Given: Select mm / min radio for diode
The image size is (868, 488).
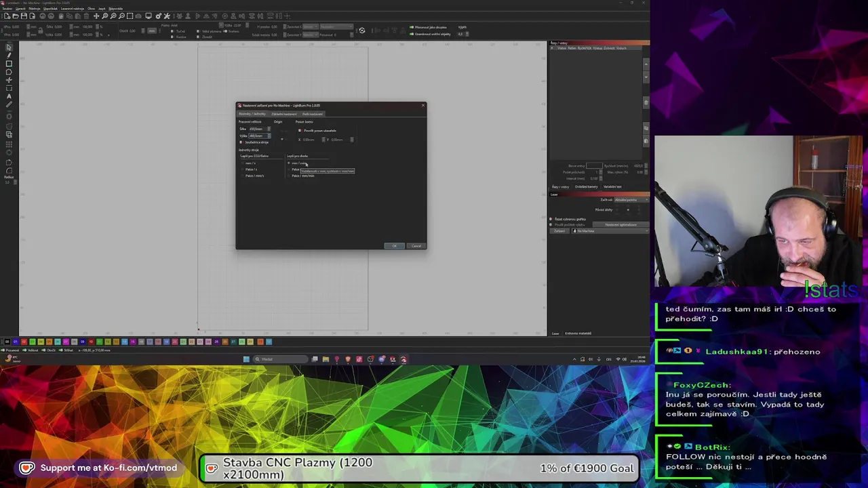Looking at the screenshot, I should pos(289,163).
